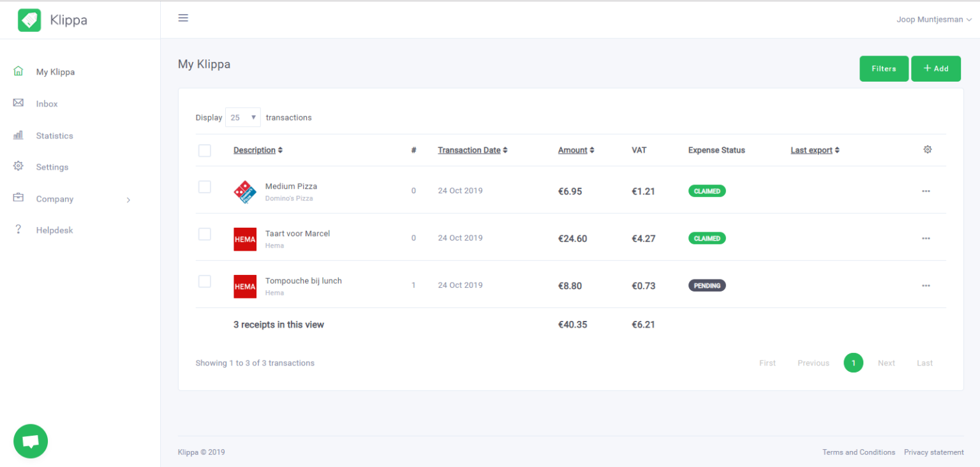
Task: Open Statistics via the bar chart icon
Action: 19,135
